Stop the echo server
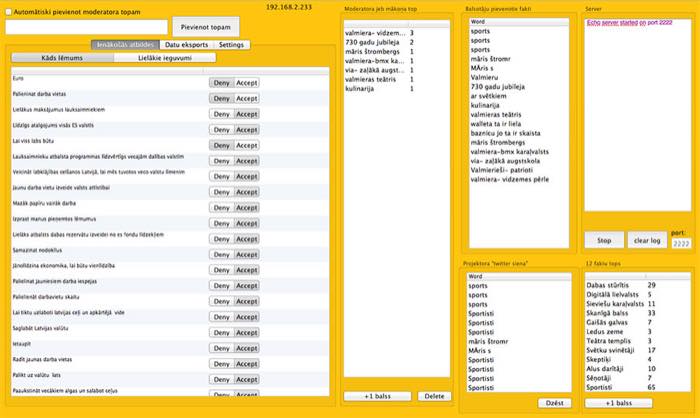 (x=604, y=240)
